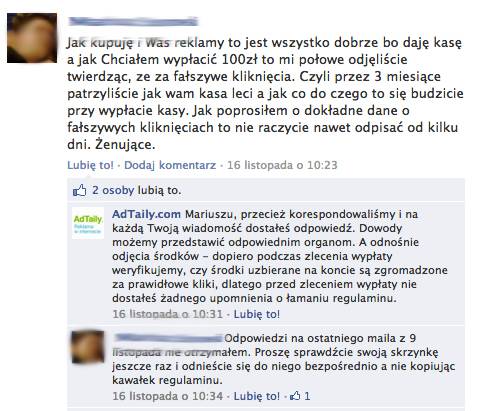This screenshot has width=495, height=411.
Task: Click the thumbs-up icon beside '2 osoby'
Action: 79,190
